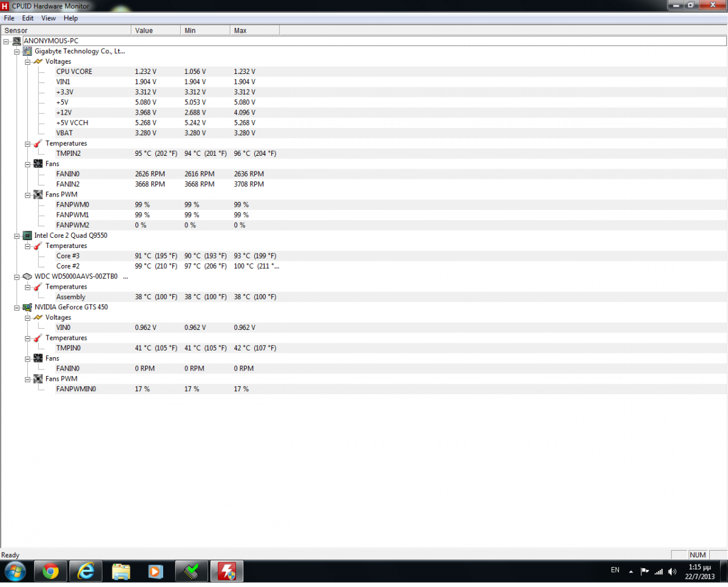Collapse the motherboard Voltages group
Screen dimensions: 728x587
(27, 62)
